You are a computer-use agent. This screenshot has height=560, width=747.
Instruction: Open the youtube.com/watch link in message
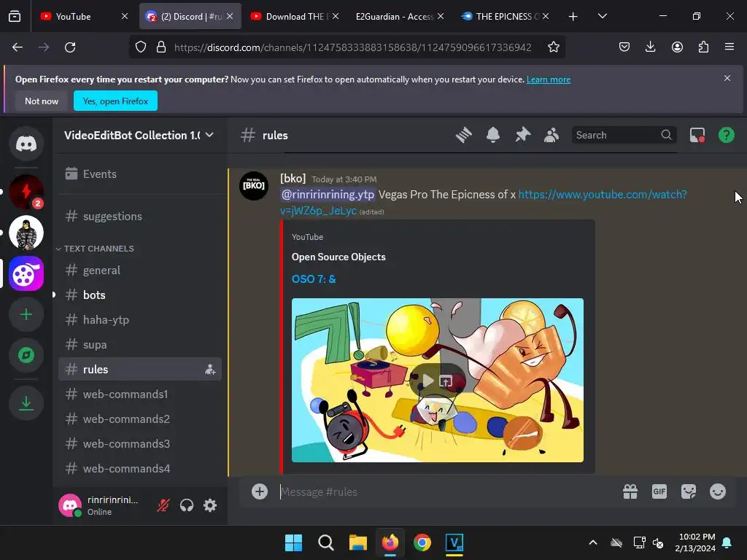tap(602, 194)
